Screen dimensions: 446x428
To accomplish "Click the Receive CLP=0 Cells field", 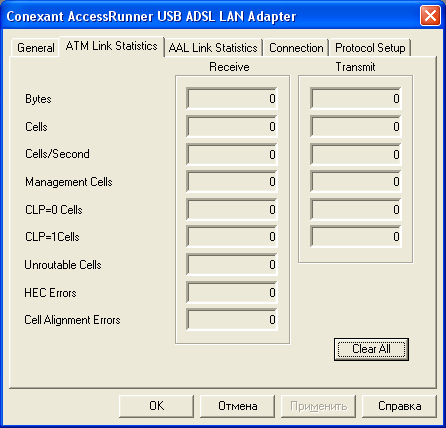I will 232,210.
